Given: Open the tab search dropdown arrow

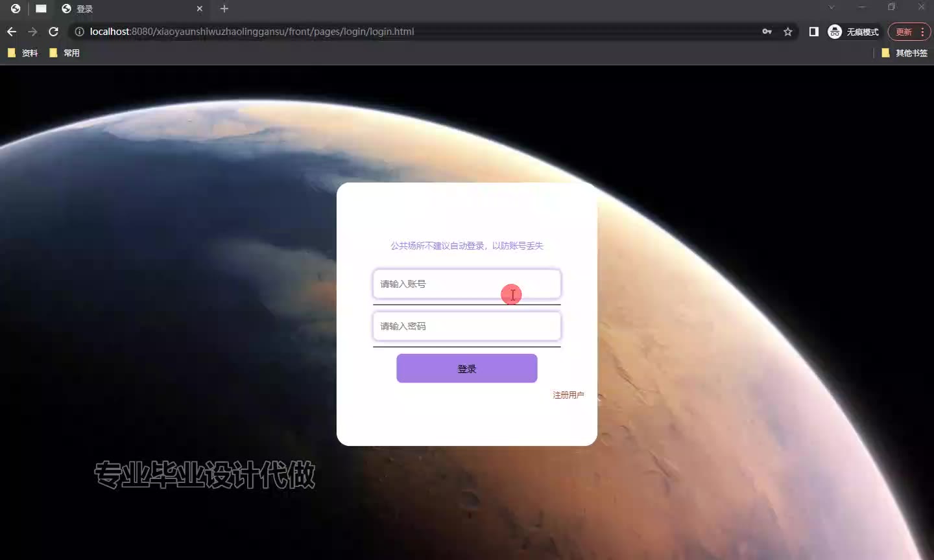Looking at the screenshot, I should (832, 7).
